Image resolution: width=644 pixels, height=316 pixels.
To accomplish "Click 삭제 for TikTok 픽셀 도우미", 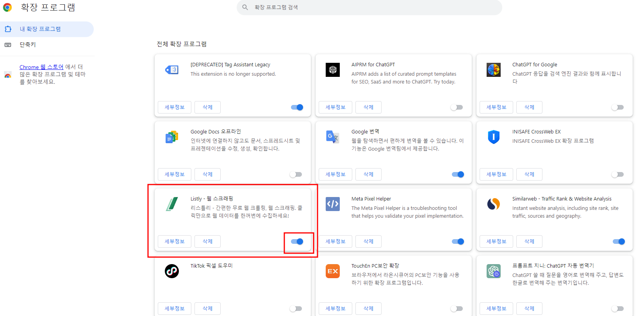I will point(207,309).
